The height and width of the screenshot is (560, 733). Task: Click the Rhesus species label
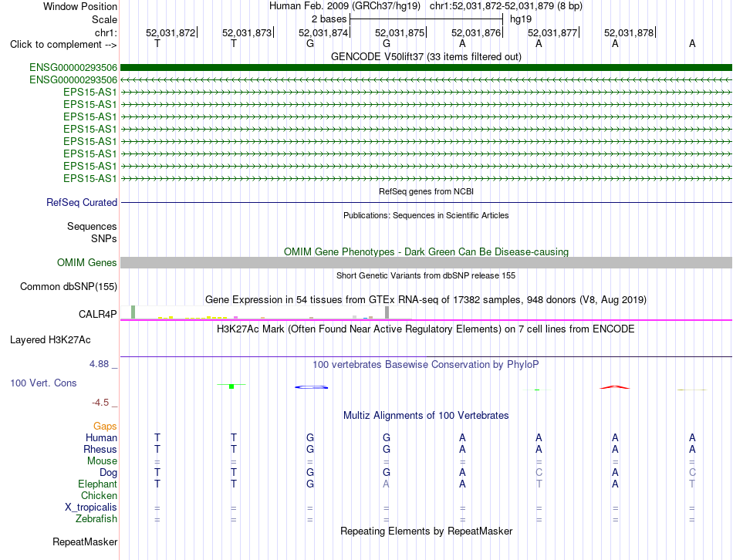(100, 449)
